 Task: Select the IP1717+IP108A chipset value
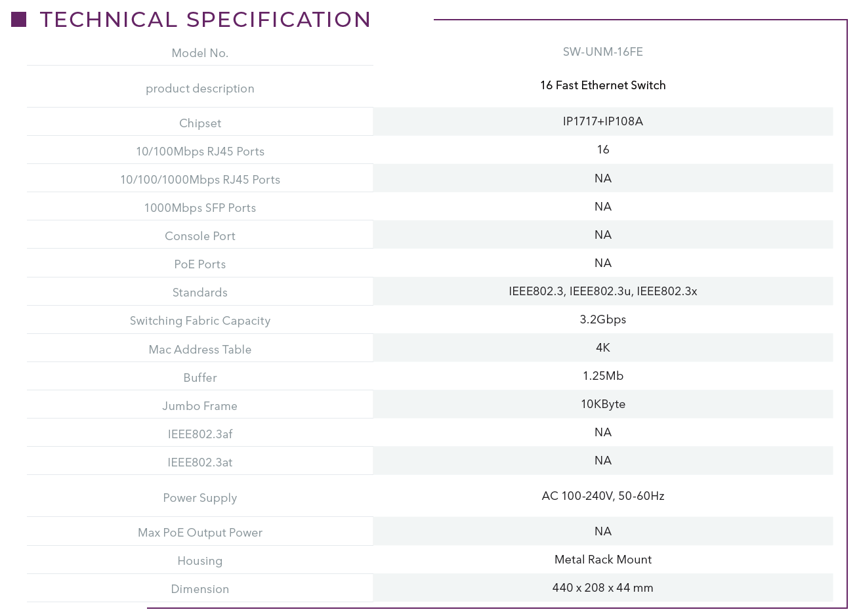[602, 121]
